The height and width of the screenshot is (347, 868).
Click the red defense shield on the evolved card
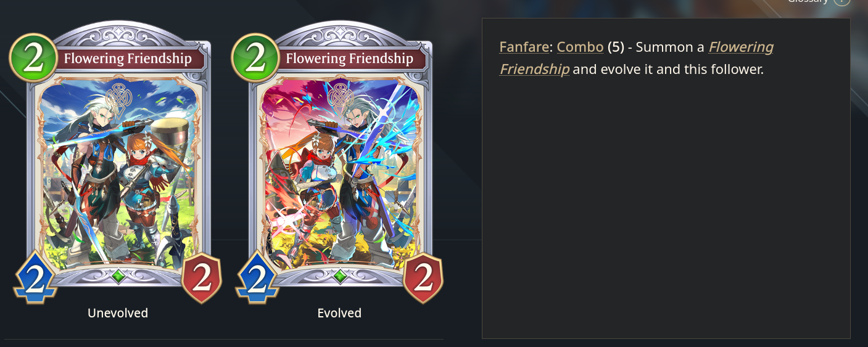click(x=423, y=278)
